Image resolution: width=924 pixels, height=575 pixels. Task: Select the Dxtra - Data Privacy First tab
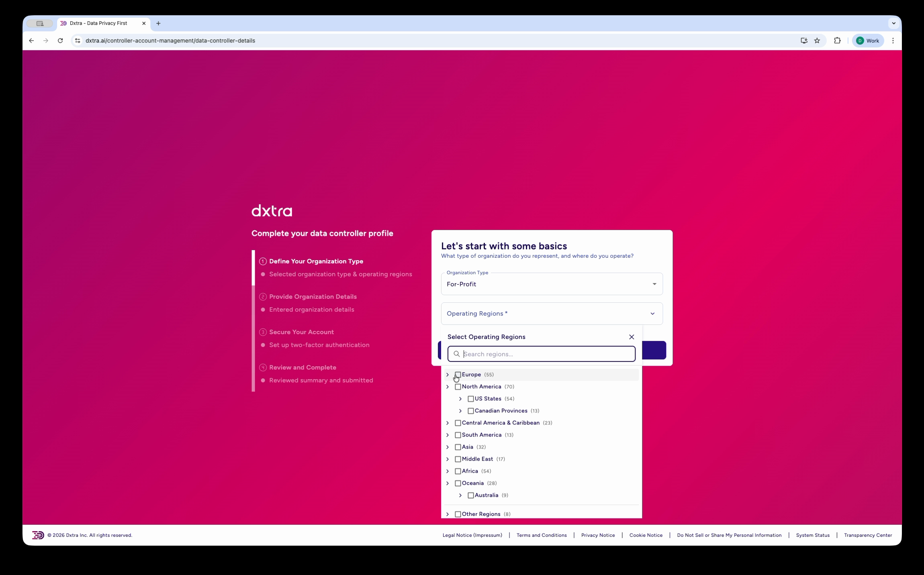point(98,23)
